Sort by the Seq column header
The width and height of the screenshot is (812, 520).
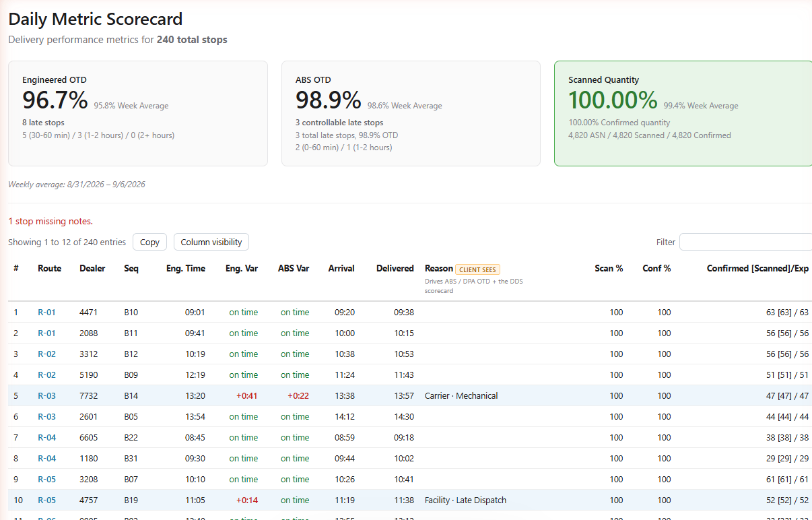point(131,268)
